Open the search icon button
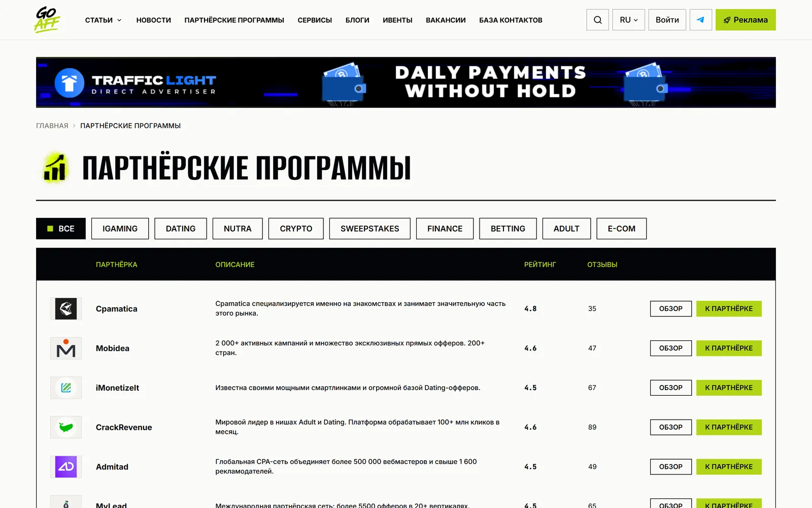The image size is (812, 508). coord(597,20)
